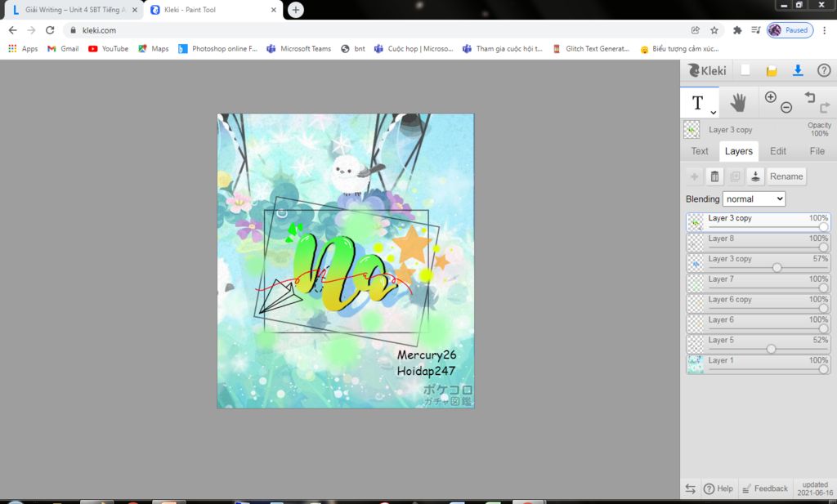Switch to the File tab

point(817,151)
